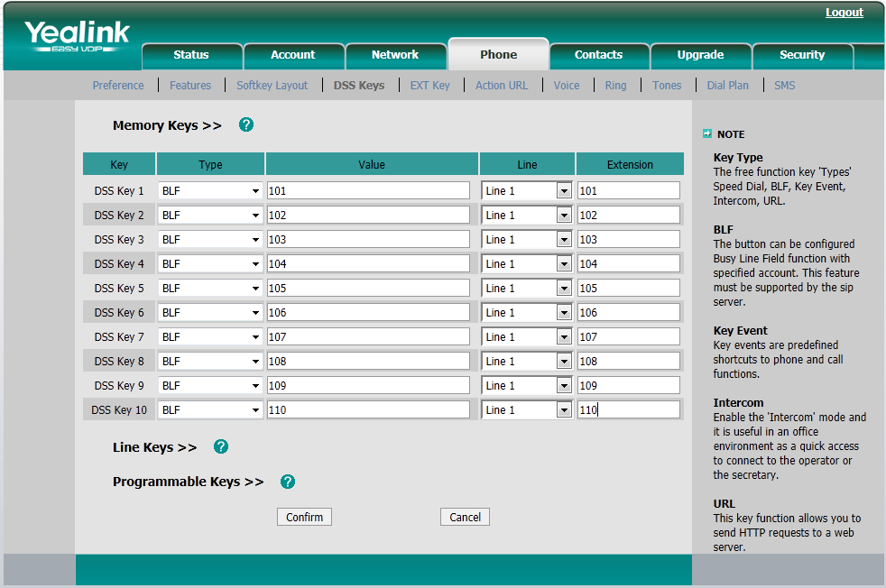Switch to the Upgrade tab
The image size is (886, 588).
coord(701,55)
